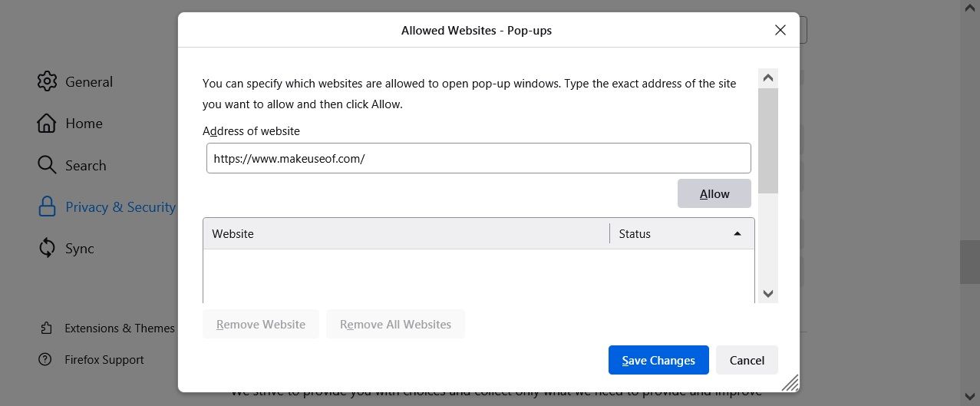Viewport: 980px width, 406px height.
Task: Click the Sync arrows icon
Action: [47, 248]
